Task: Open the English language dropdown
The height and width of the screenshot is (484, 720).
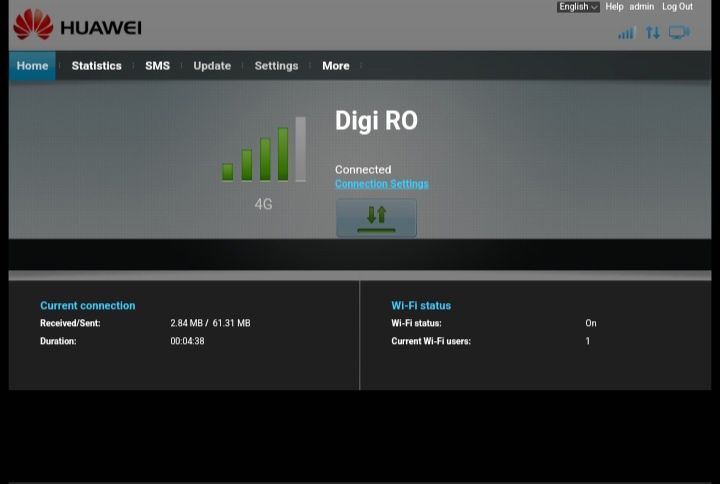Action: tap(578, 6)
